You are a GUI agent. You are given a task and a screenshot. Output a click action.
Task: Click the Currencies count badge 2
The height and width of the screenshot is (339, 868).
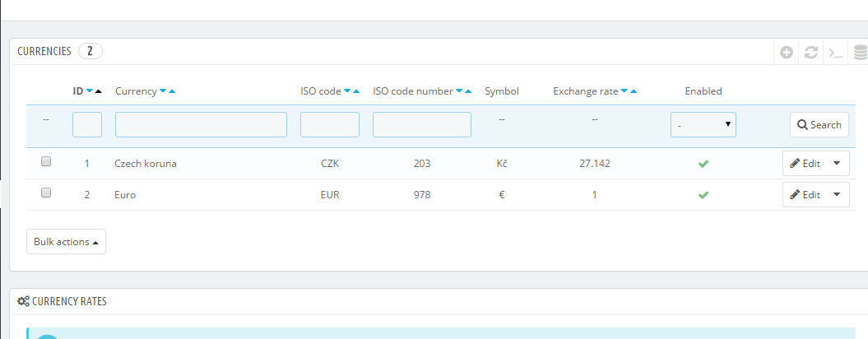(x=91, y=52)
